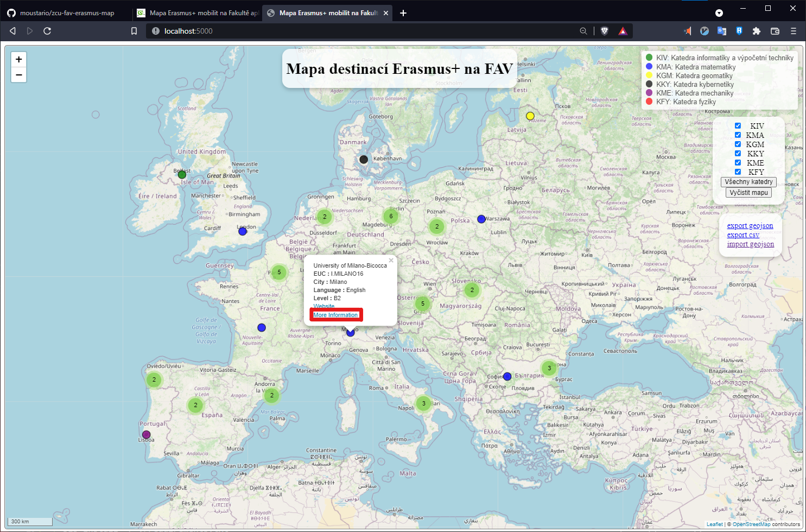Open the Brave Rewards triangle icon
Screen dimensions: 806x532
(x=623, y=31)
